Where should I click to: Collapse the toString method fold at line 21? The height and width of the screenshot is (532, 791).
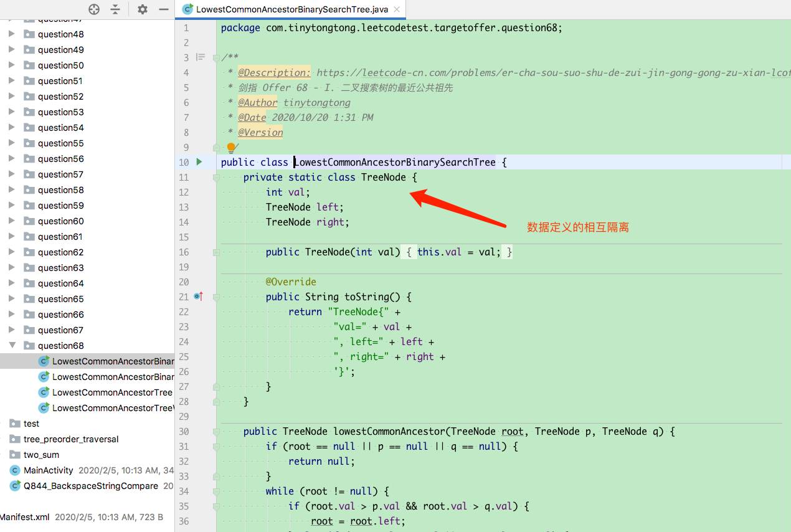[216, 297]
